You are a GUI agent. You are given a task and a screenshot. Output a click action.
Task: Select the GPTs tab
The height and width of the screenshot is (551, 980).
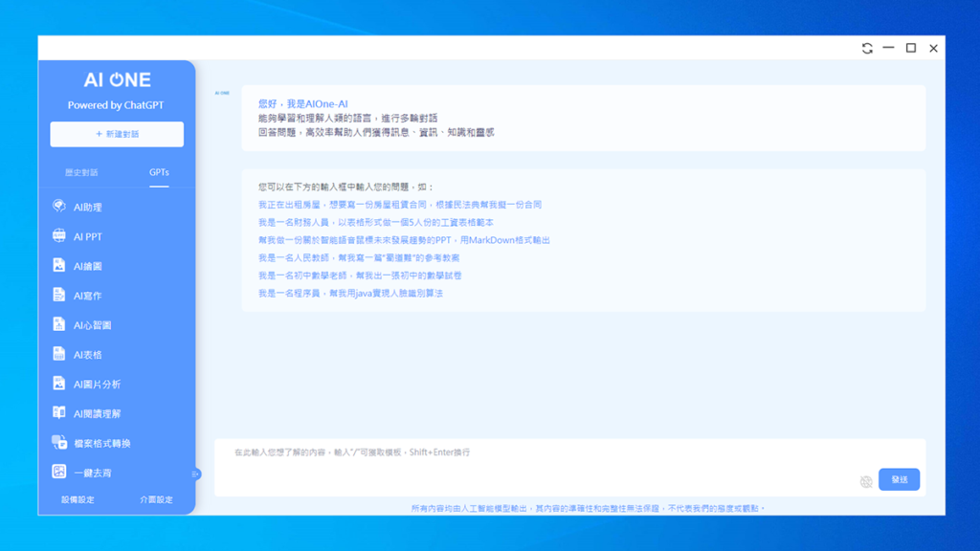(x=159, y=173)
